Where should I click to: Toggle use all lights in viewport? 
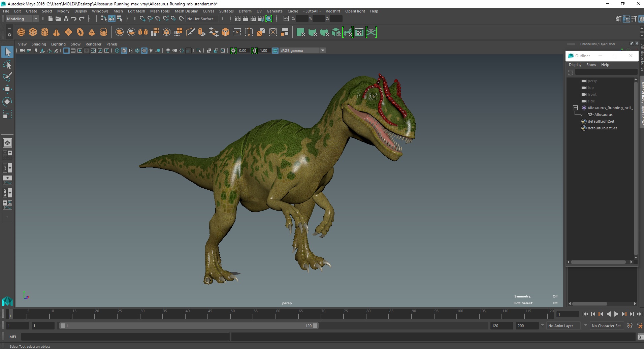151,51
